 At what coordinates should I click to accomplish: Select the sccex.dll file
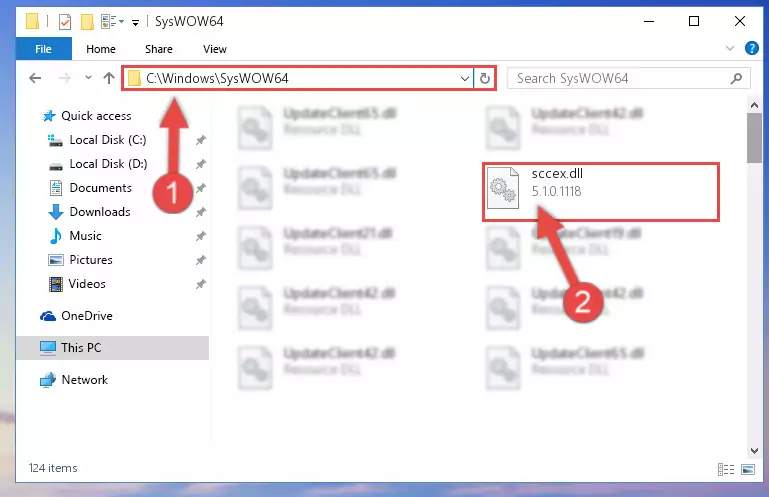pyautogui.click(x=601, y=192)
